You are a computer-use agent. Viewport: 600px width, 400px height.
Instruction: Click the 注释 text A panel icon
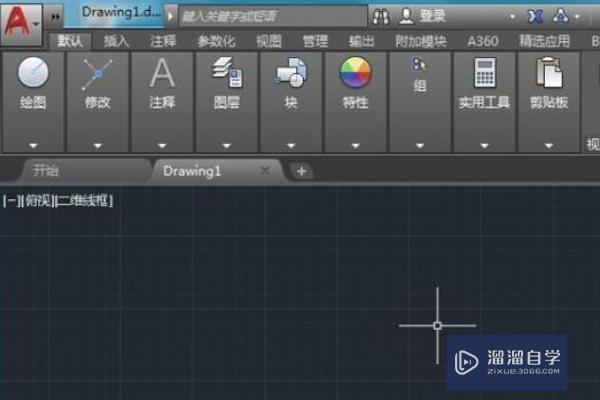pos(162,73)
